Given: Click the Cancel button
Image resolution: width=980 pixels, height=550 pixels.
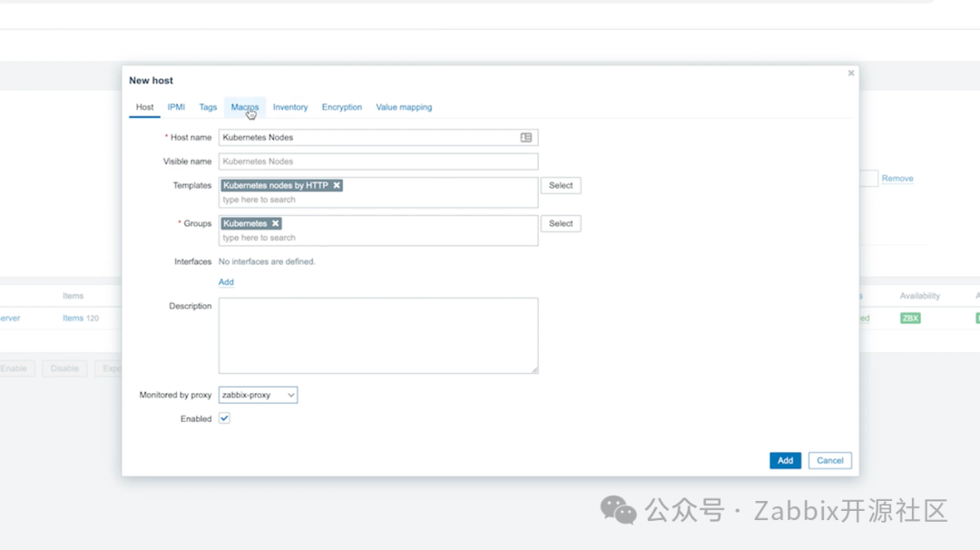Looking at the screenshot, I should click(830, 461).
